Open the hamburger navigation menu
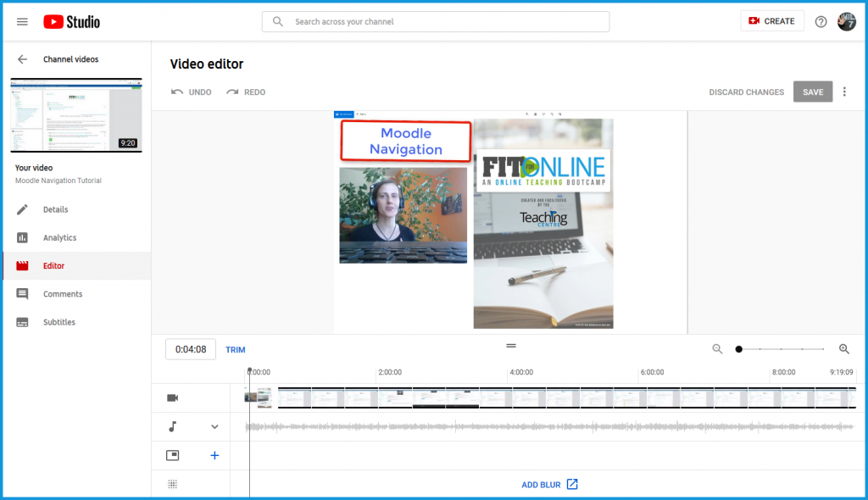 click(x=22, y=21)
